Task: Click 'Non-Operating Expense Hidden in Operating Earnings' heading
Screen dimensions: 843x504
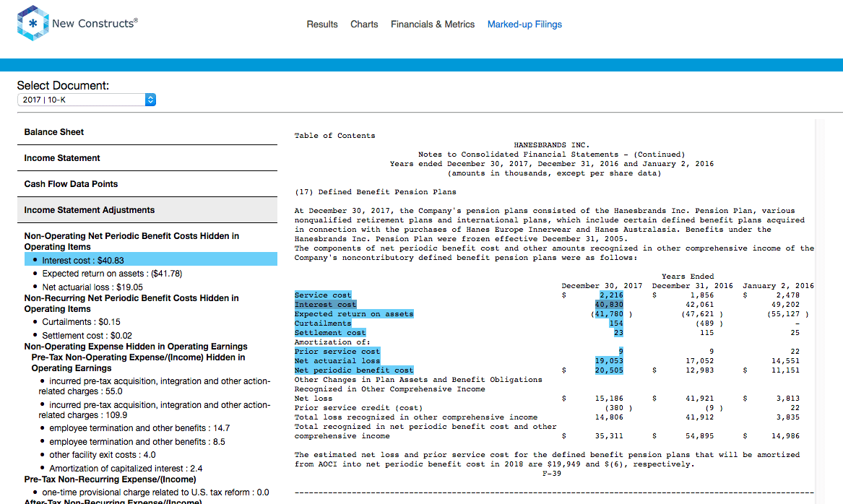Action: 136,347
